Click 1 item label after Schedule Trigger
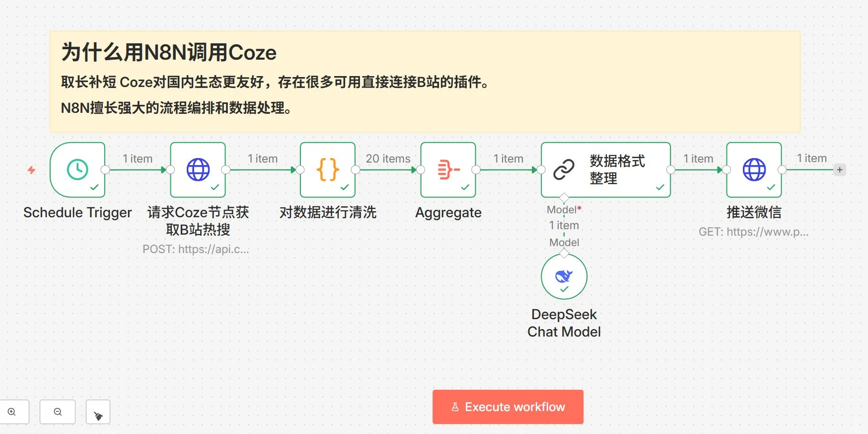 tap(138, 159)
